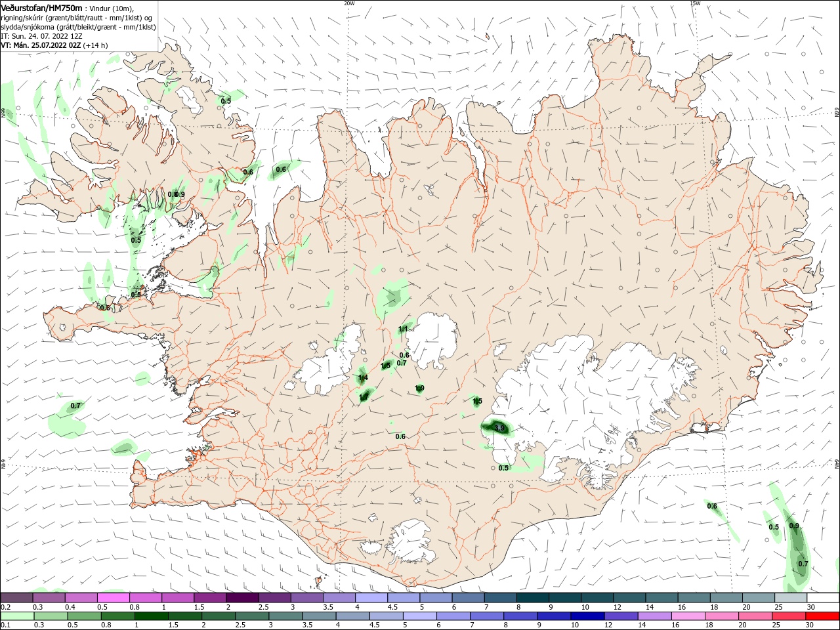Click the 0.7 value over the sea west of Iceland
Viewport: 840px width, 630px height.
tap(75, 406)
